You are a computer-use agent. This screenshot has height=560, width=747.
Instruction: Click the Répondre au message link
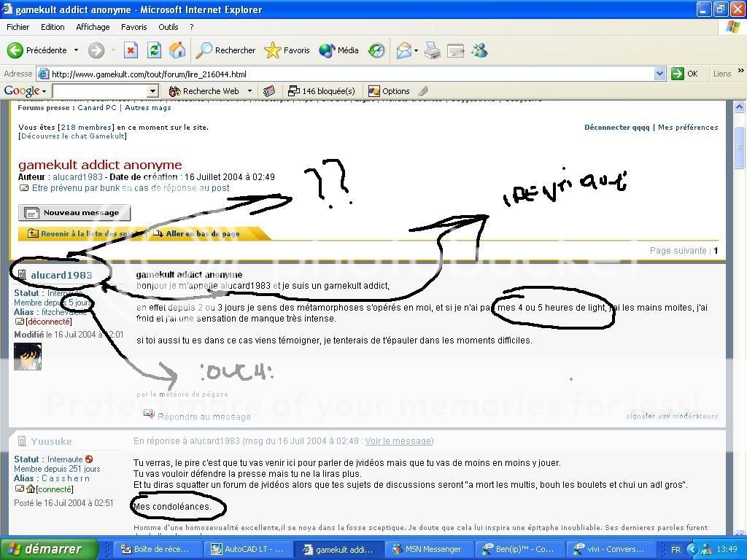[204, 417]
